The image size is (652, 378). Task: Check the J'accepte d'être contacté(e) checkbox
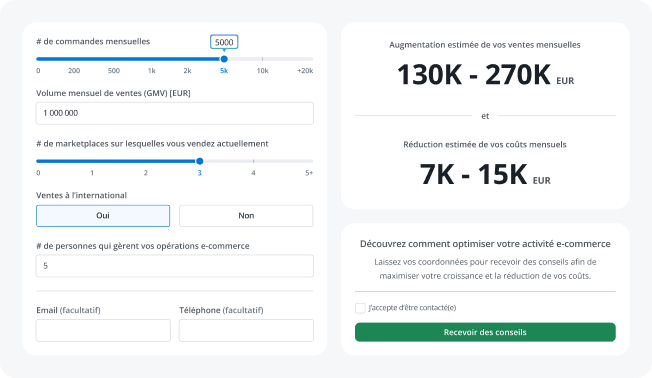click(x=360, y=308)
